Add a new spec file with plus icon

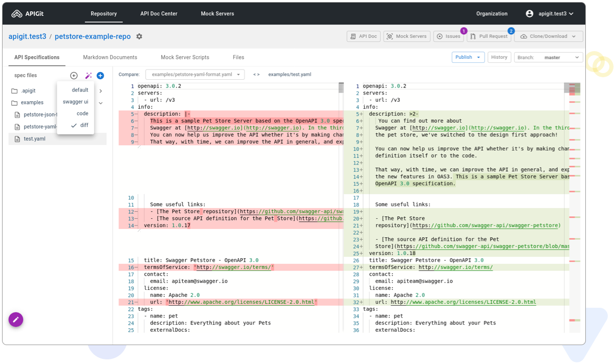point(100,76)
